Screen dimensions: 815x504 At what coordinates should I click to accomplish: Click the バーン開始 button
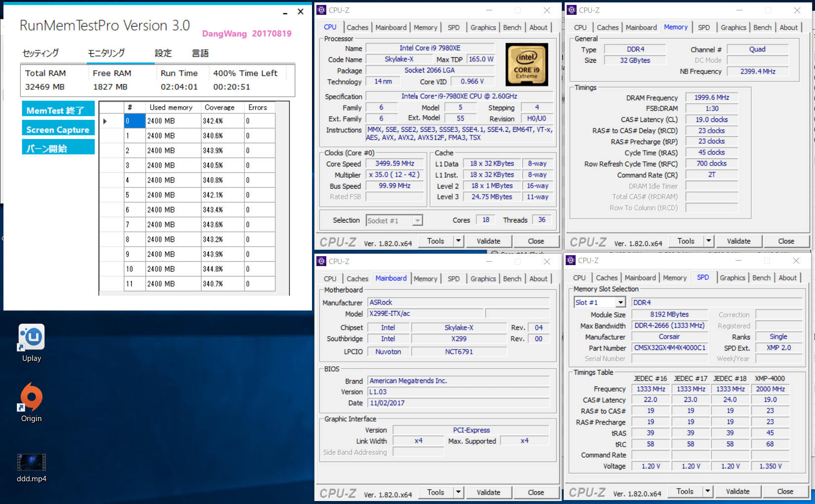point(58,148)
